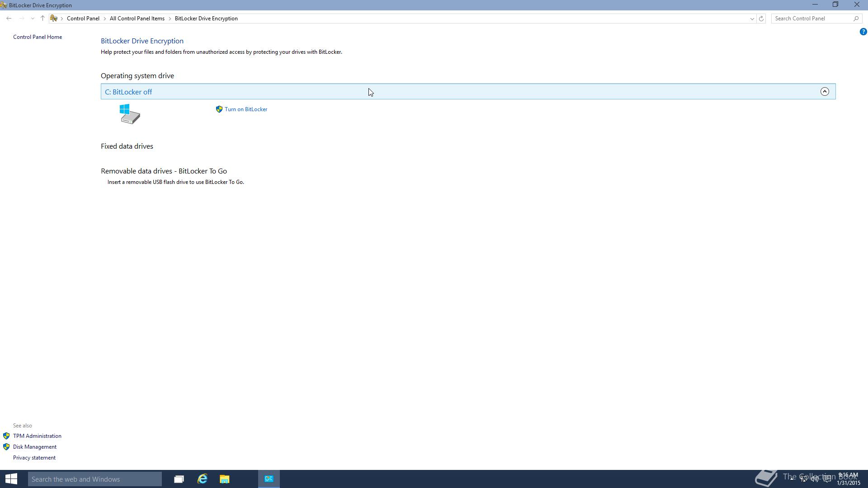Click All Control Panel Items breadcrumb
Image resolution: width=868 pixels, height=488 pixels.
click(137, 19)
